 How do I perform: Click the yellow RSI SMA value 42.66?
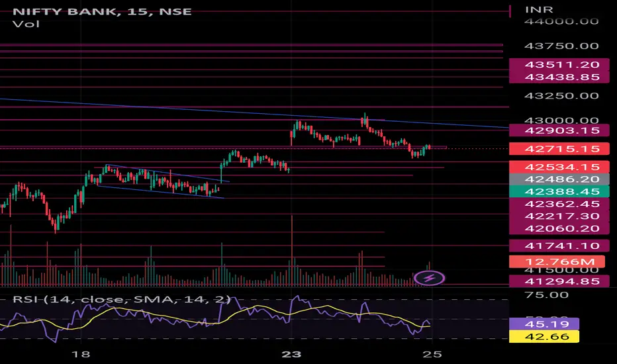(x=544, y=336)
